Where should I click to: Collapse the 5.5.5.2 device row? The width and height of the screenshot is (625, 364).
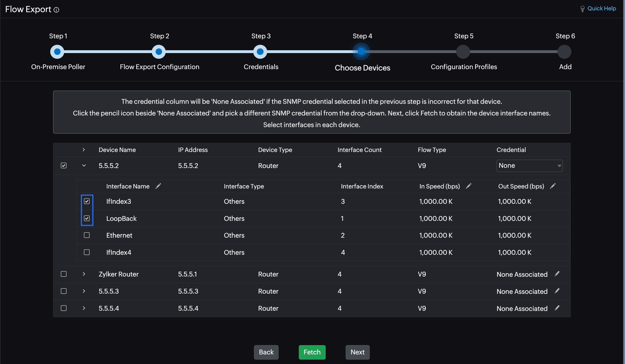tap(84, 166)
